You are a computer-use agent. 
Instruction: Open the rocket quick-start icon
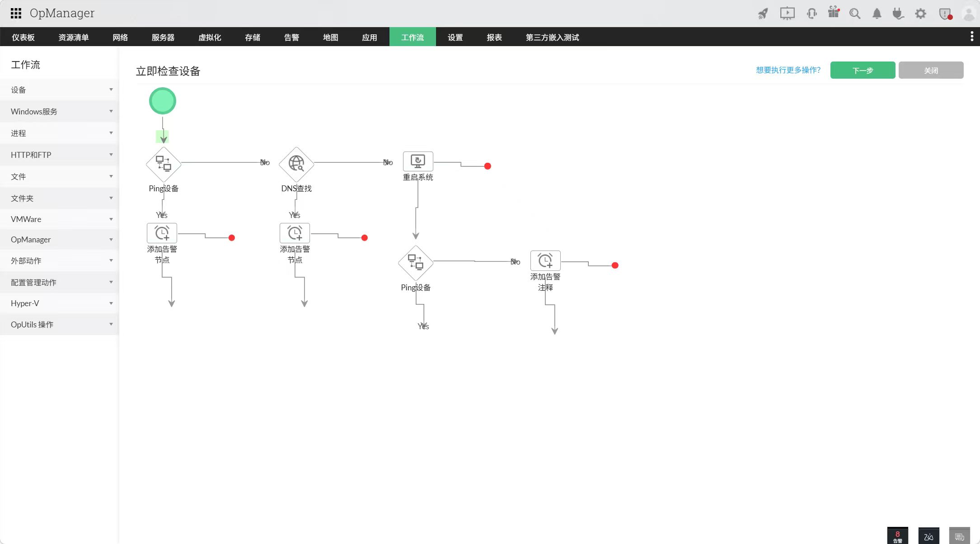(x=763, y=14)
